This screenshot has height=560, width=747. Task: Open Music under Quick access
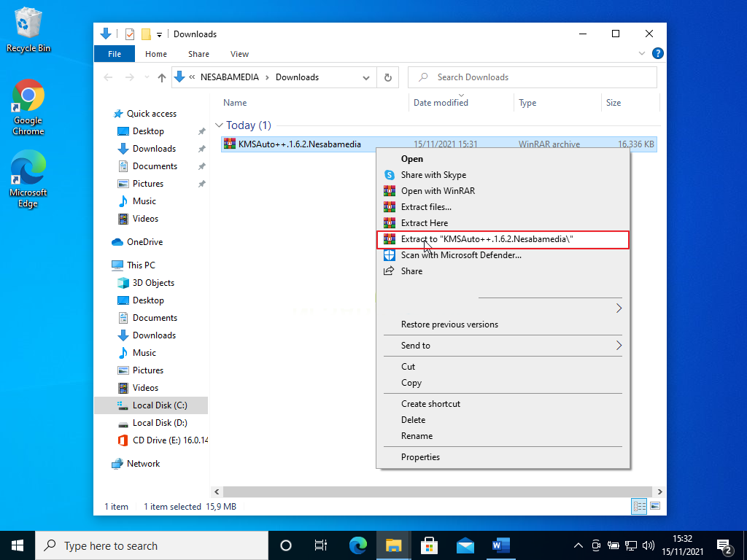[144, 201]
